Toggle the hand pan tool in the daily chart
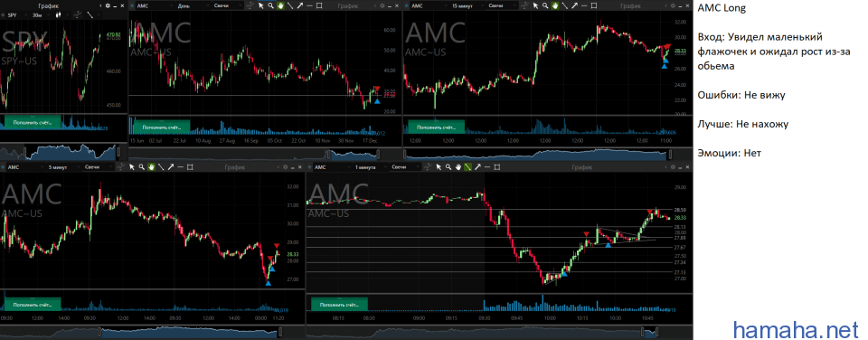 (280, 5)
